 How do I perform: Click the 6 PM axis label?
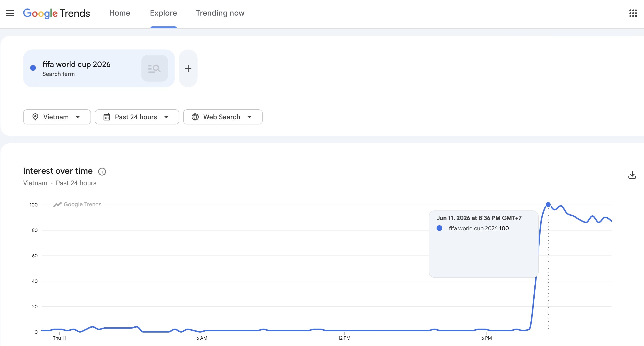[x=487, y=338]
